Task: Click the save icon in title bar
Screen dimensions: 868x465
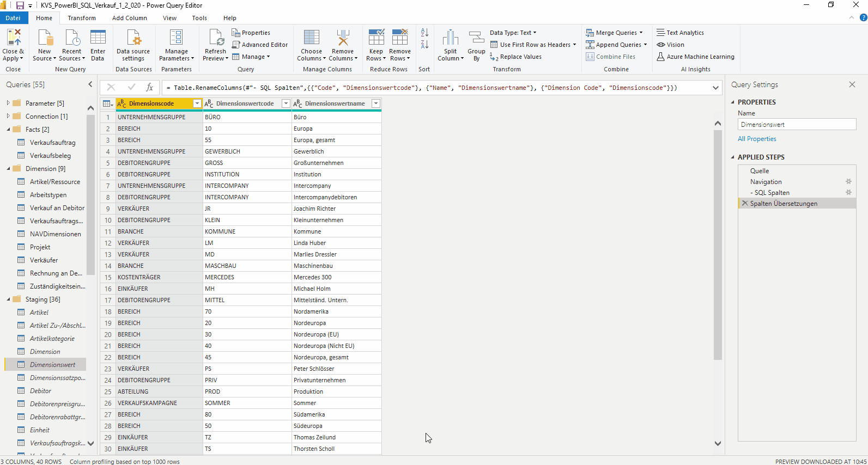Action: 20,5
